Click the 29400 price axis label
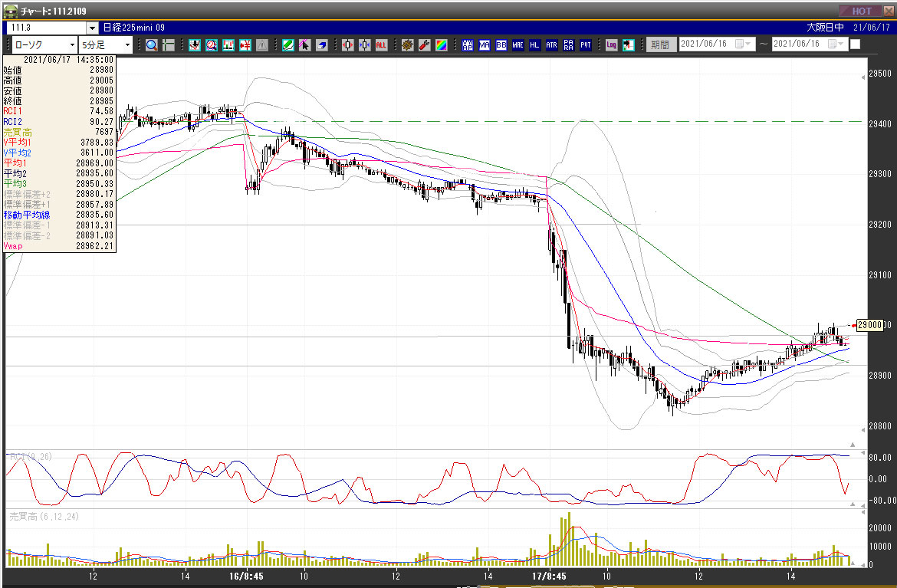 click(879, 124)
